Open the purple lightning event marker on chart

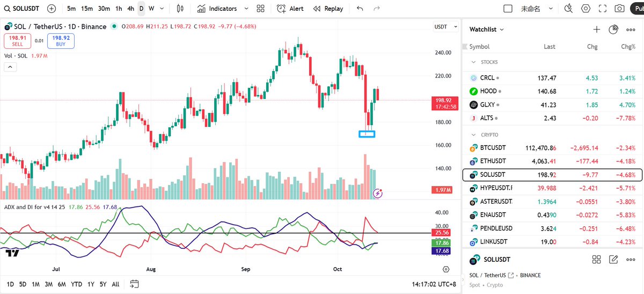[378, 192]
